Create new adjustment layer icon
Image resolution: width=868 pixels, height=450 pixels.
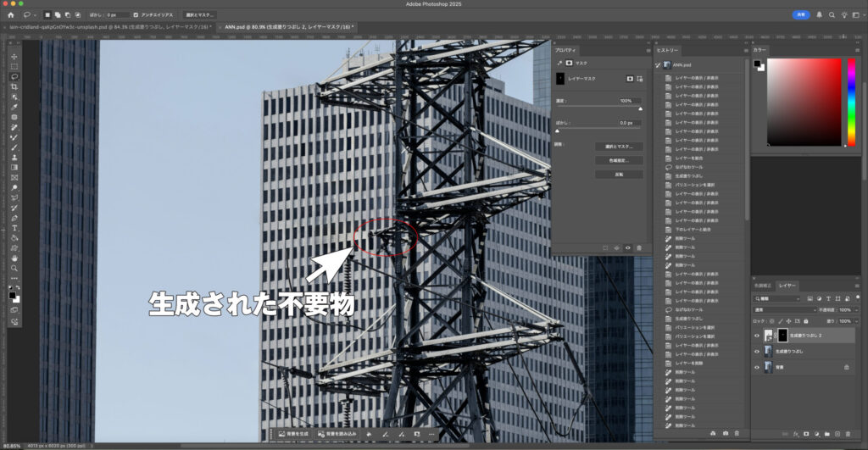tap(816, 434)
